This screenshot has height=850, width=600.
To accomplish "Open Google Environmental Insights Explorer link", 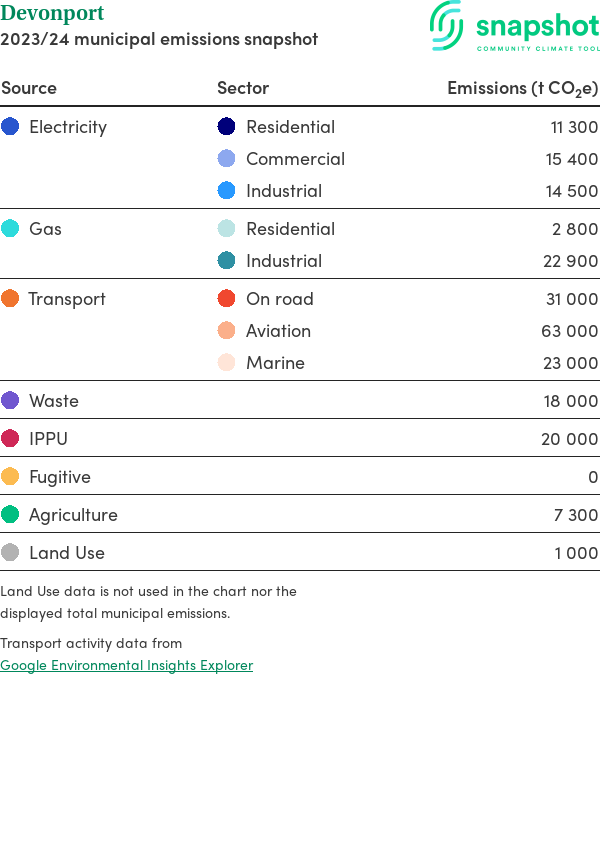I will coord(126,665).
